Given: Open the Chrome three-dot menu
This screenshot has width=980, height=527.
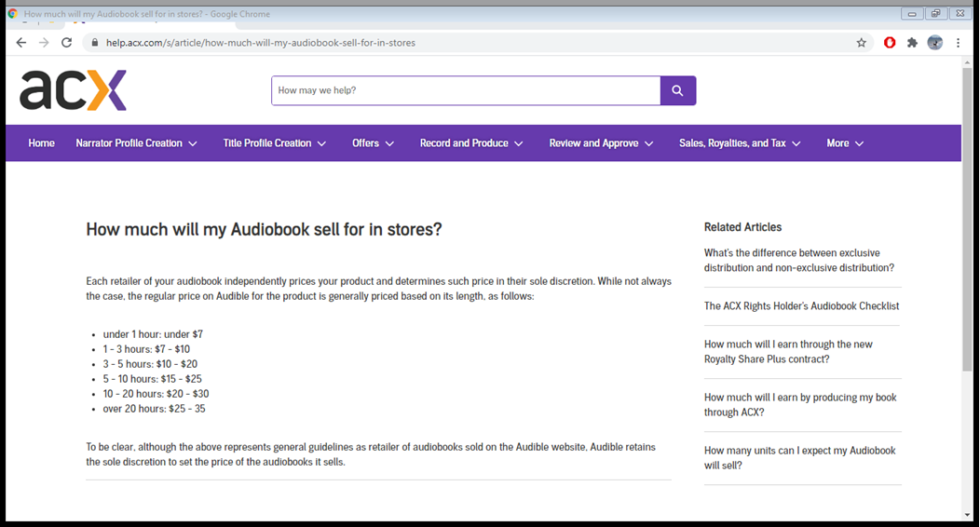Looking at the screenshot, I should pos(958,43).
